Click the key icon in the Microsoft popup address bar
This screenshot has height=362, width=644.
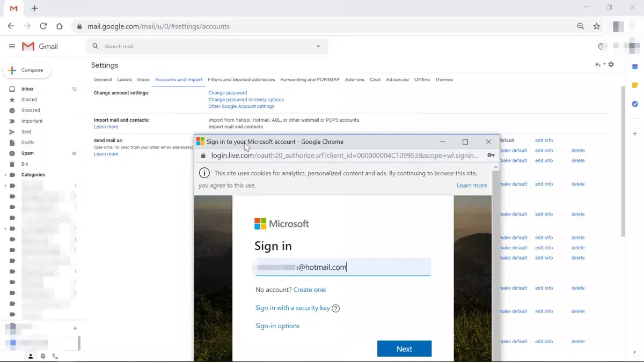pyautogui.click(x=491, y=156)
